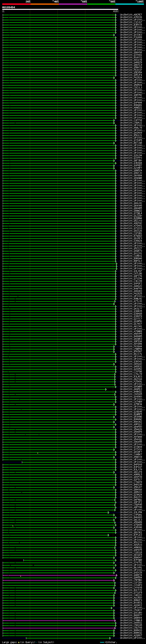Click the cyan ~100% identity legend segment
Image resolution: width=146 pixels, height=644 pixels.
pos(130,4)
